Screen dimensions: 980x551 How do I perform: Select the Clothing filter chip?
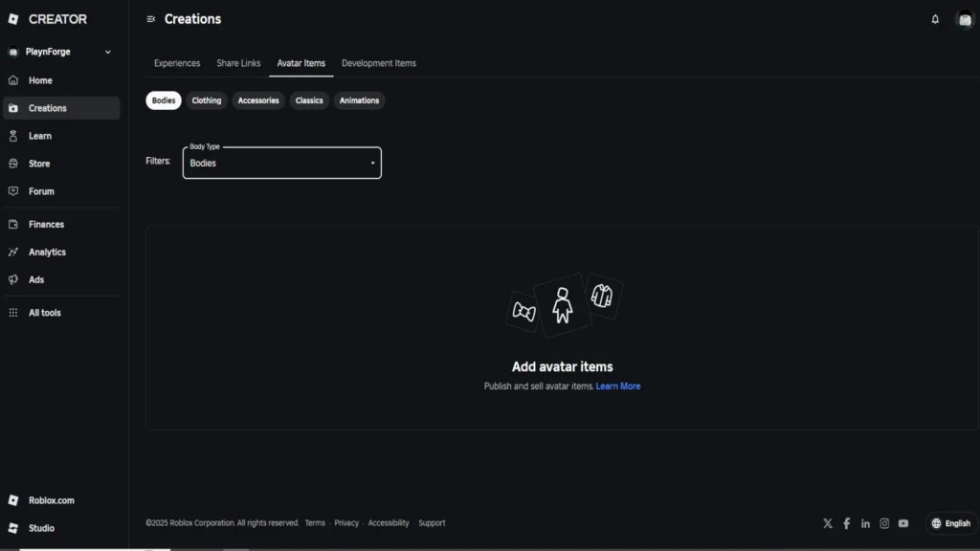[x=206, y=100]
